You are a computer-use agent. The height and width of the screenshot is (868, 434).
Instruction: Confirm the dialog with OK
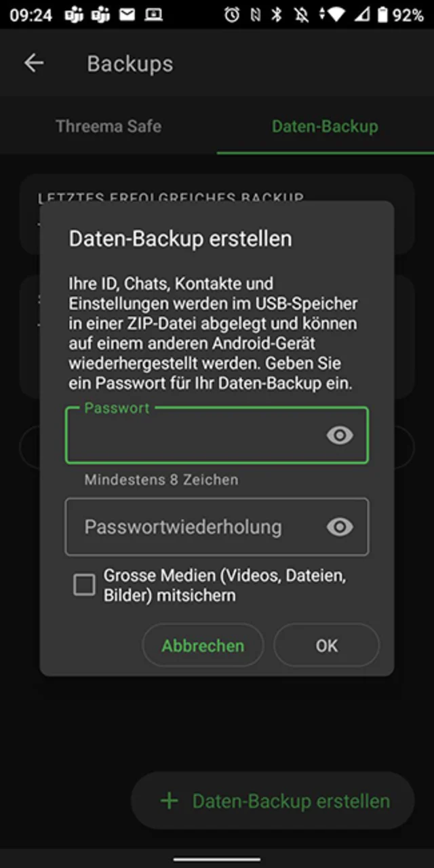tap(326, 646)
